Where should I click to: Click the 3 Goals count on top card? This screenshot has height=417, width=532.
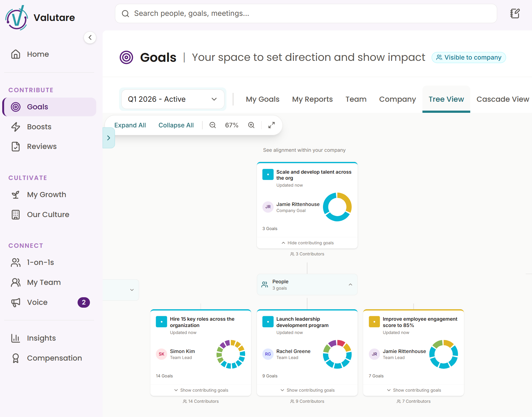click(x=270, y=228)
